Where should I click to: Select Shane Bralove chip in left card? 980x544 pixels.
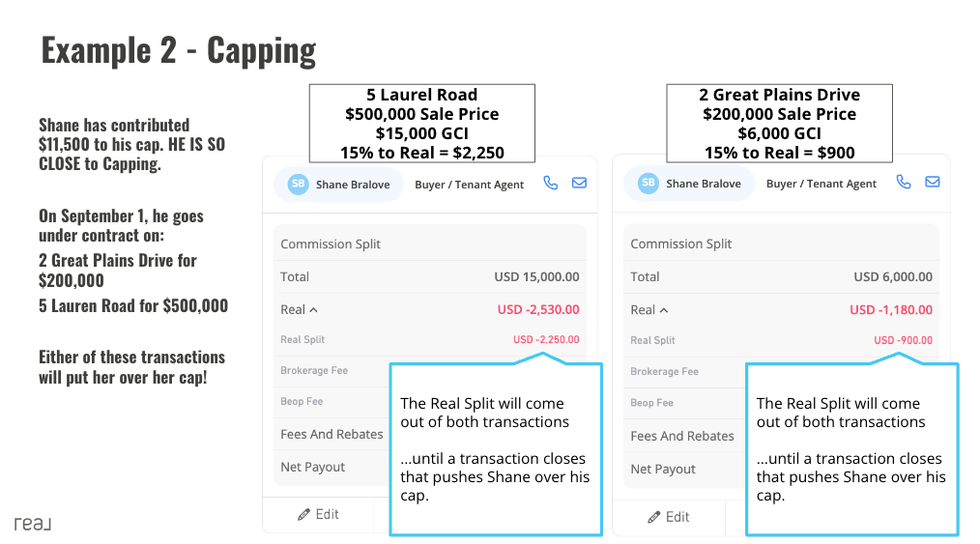339,185
